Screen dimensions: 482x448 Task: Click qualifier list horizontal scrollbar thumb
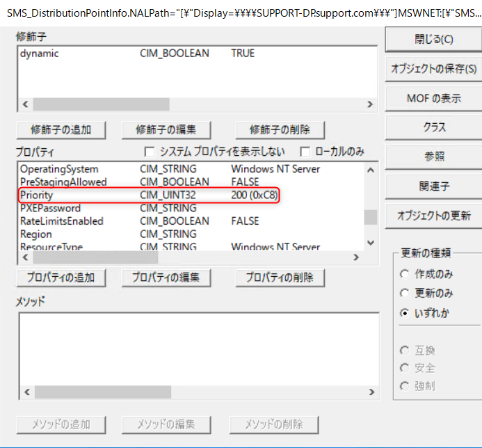(101, 104)
